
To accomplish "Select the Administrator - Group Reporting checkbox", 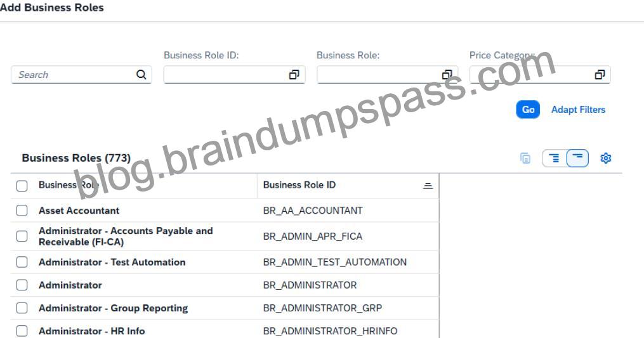I will point(22,308).
